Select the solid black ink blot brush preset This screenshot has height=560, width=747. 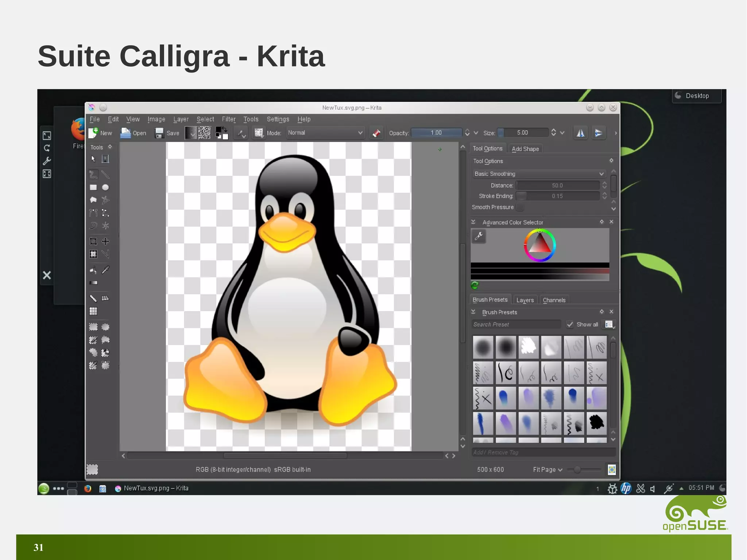pyautogui.click(x=597, y=423)
